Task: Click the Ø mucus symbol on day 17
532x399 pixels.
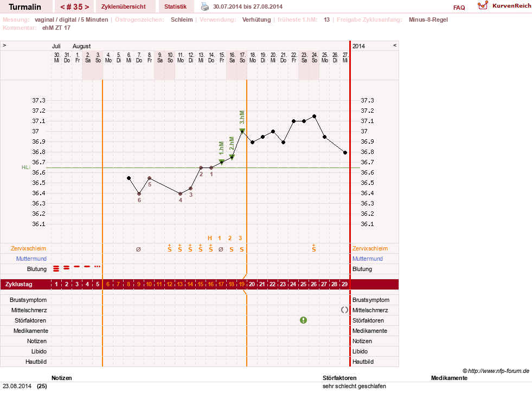Action: pyautogui.click(x=221, y=249)
